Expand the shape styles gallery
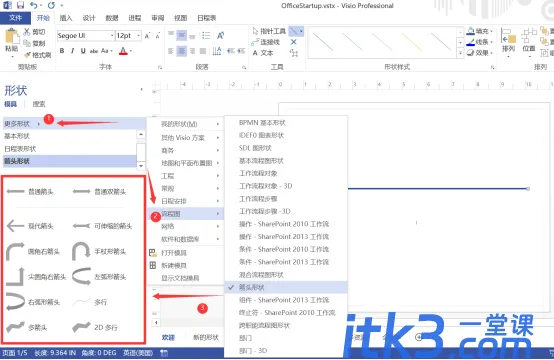This screenshot has height=360, width=554. click(x=460, y=53)
